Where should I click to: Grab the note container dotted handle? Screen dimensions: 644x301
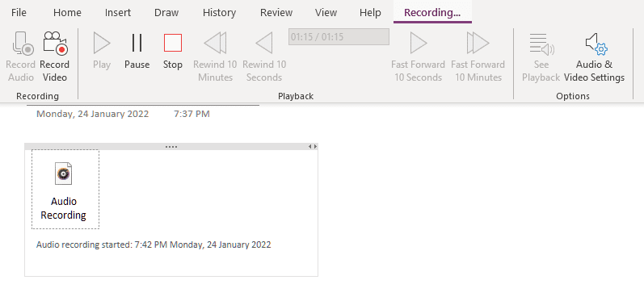tap(171, 146)
